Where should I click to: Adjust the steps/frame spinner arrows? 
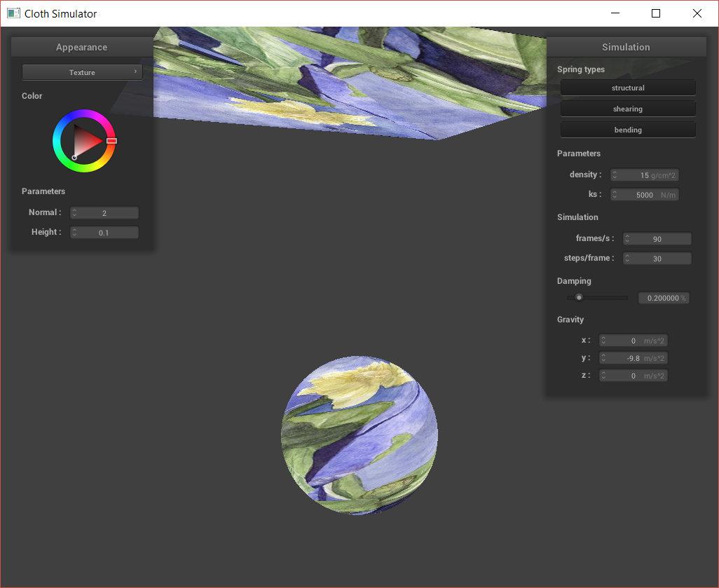[x=627, y=258]
